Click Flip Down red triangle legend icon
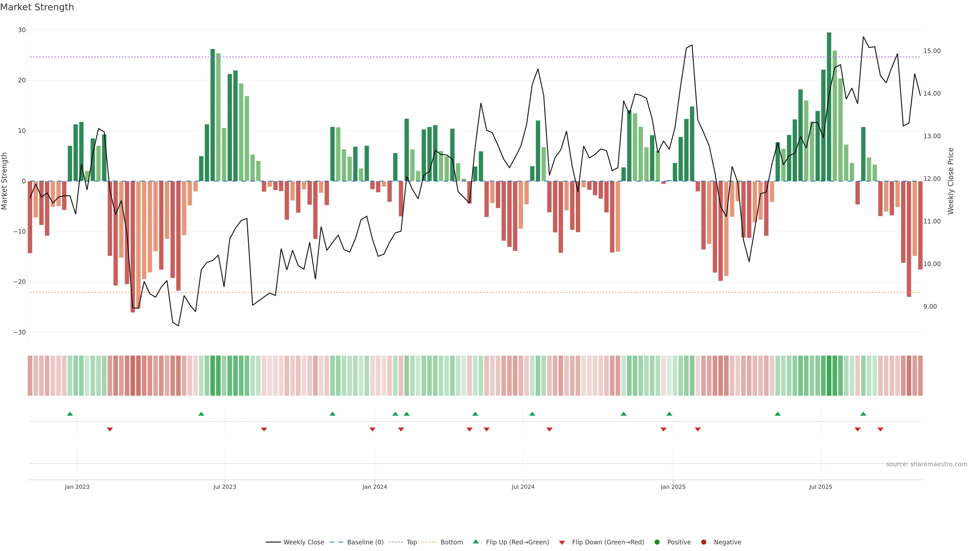The image size is (980, 551). (562, 543)
